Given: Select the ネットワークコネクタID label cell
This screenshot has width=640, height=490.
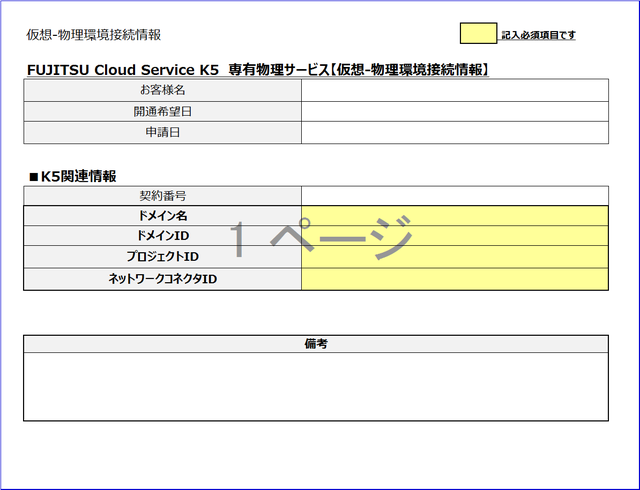Looking at the screenshot, I should 162,279.
